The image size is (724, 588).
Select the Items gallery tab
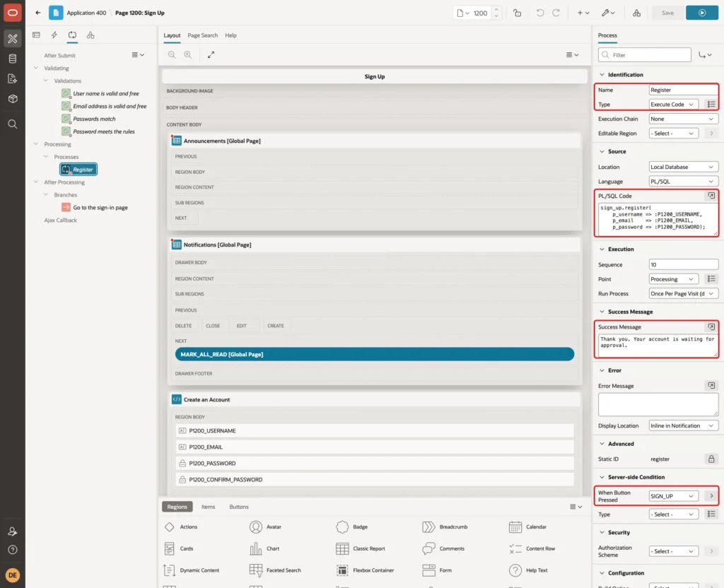click(x=209, y=507)
